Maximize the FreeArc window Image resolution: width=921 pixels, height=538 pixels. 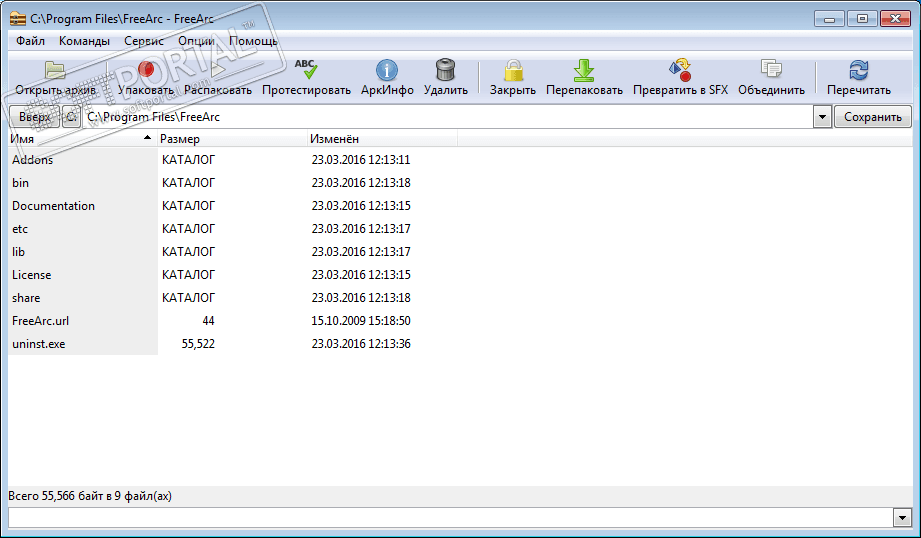point(862,19)
